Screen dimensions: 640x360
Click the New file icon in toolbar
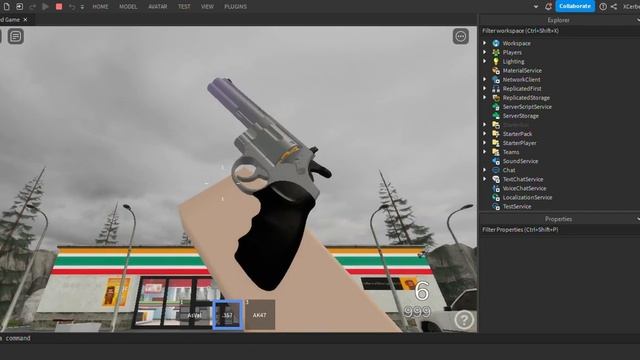pyautogui.click(x=7, y=7)
